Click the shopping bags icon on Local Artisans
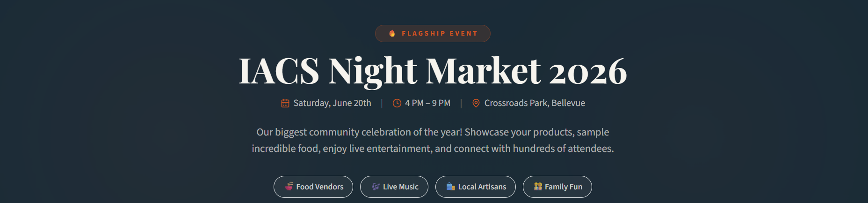This screenshot has width=868, height=203. pyautogui.click(x=450, y=187)
